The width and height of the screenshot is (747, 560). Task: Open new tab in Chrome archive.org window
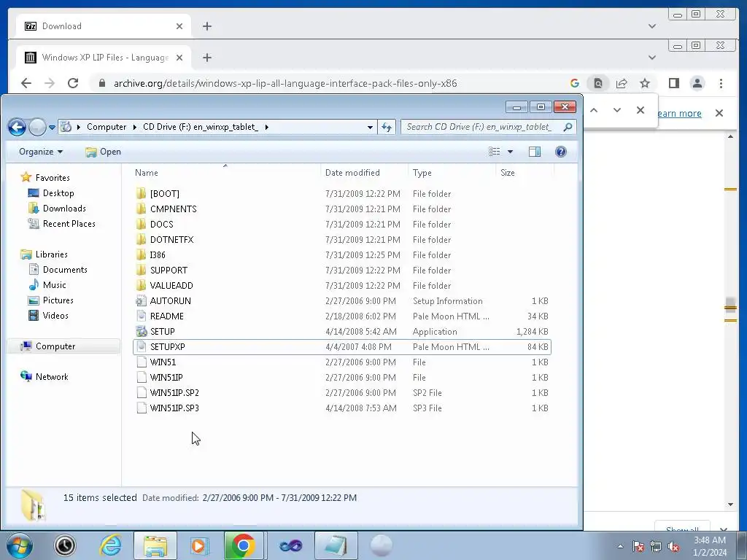pyautogui.click(x=206, y=58)
